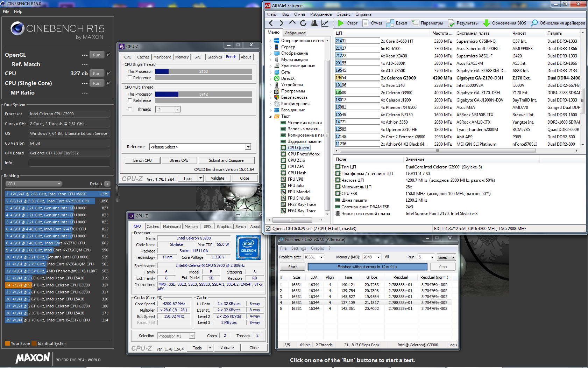Open the Memory tab in lower CPU-Z window

coord(191,227)
